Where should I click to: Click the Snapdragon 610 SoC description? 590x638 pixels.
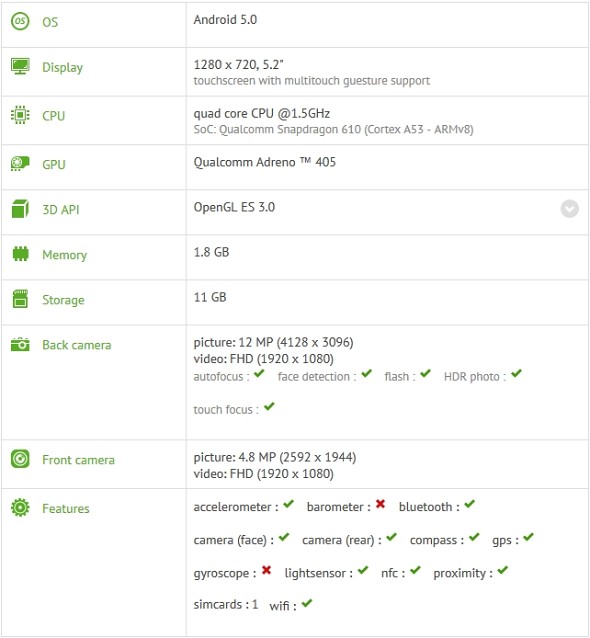click(333, 129)
